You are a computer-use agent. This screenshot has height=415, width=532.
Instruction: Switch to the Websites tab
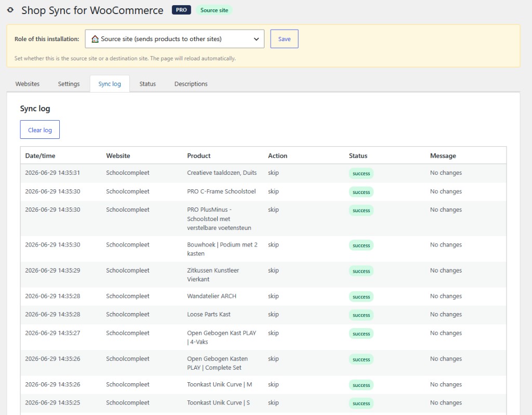pyautogui.click(x=28, y=84)
